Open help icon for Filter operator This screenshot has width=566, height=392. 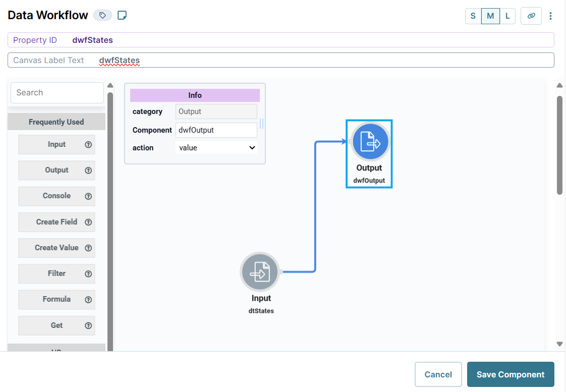pyautogui.click(x=88, y=273)
